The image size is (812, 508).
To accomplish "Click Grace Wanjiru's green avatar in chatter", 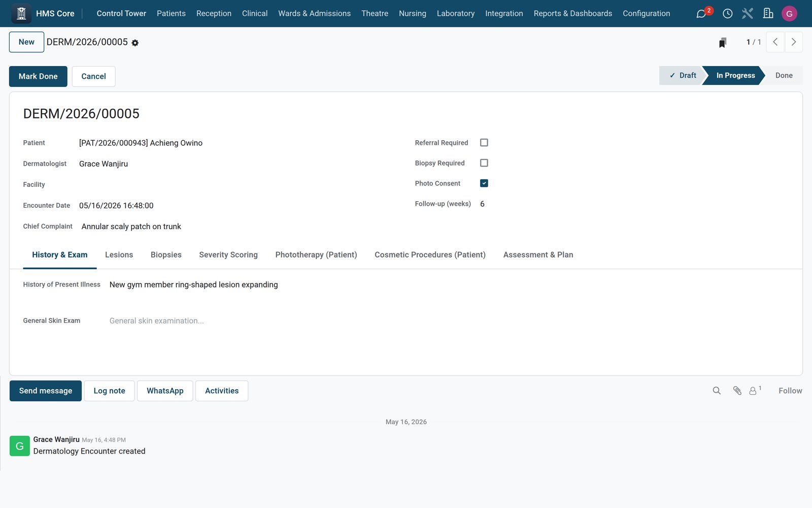I will [20, 446].
